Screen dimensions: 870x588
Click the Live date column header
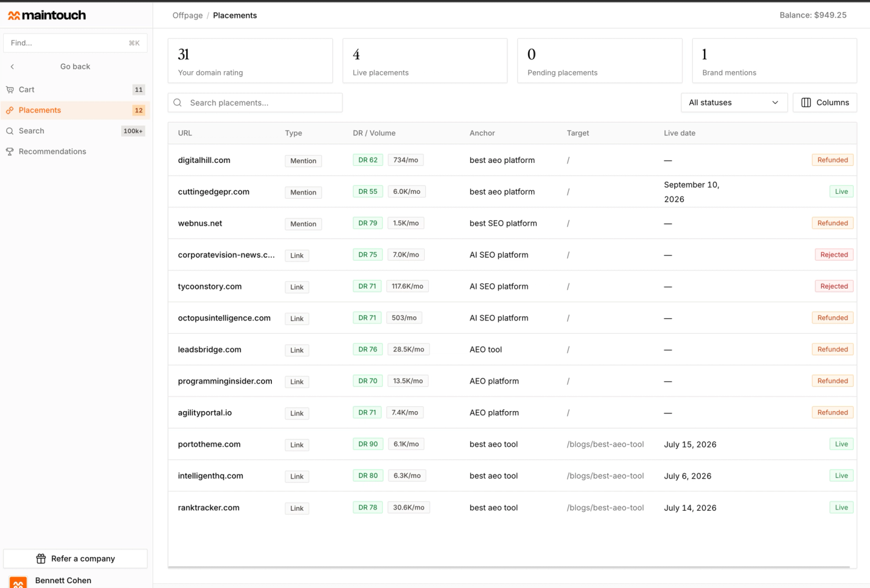[x=680, y=133]
